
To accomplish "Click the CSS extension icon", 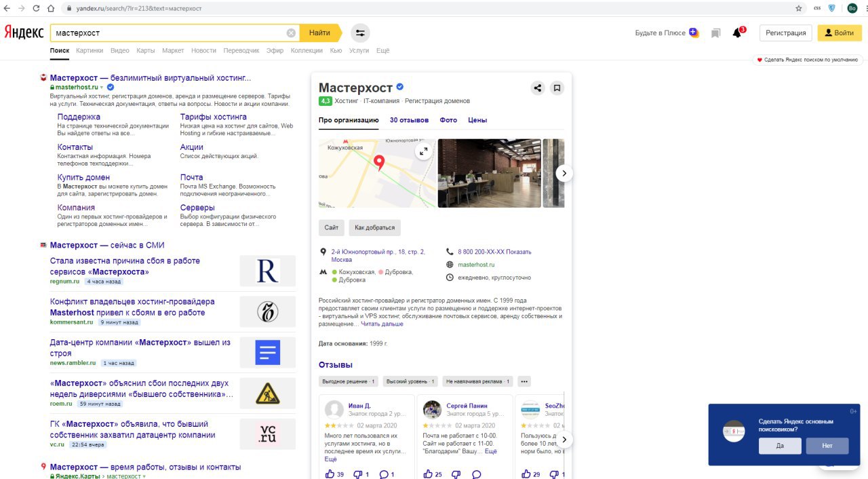I will pos(817,8).
